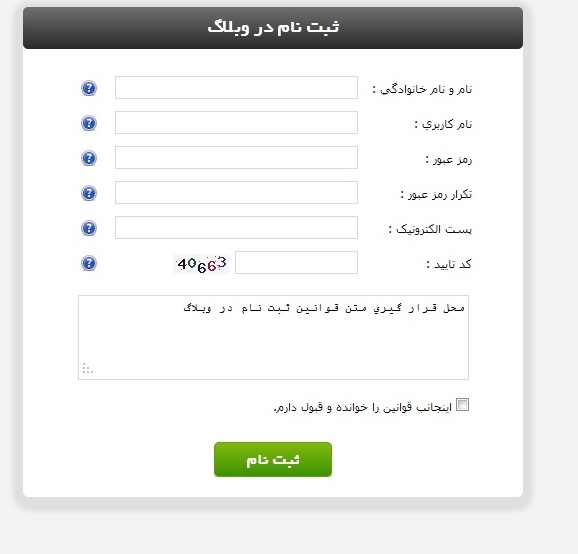
Task: Click the کد تایید field label
Action: pos(449,264)
